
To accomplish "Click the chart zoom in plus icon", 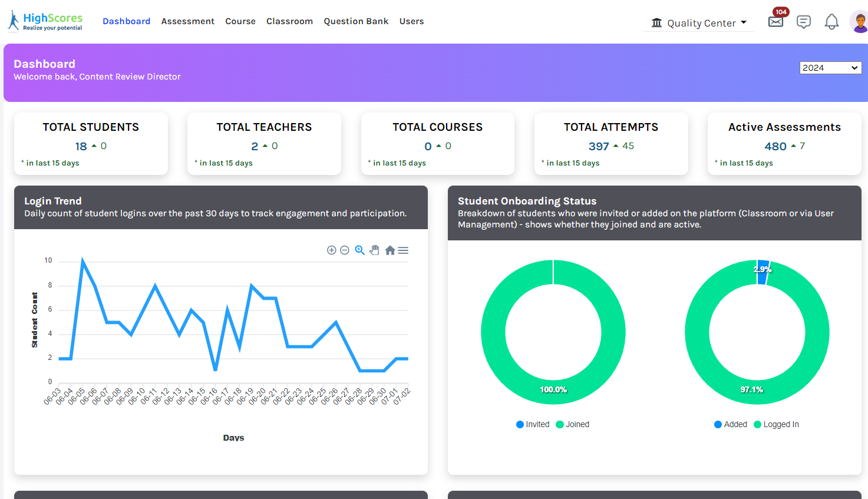I will (x=332, y=250).
